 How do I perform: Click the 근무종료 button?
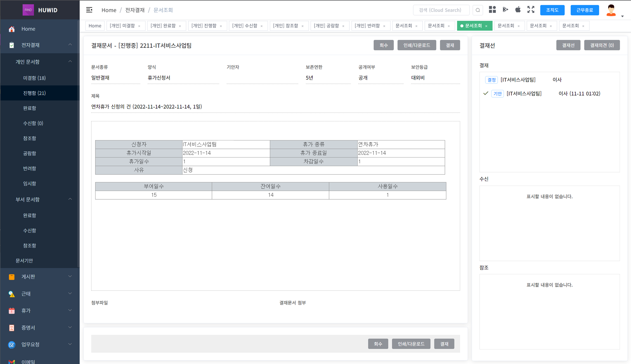[x=584, y=10]
